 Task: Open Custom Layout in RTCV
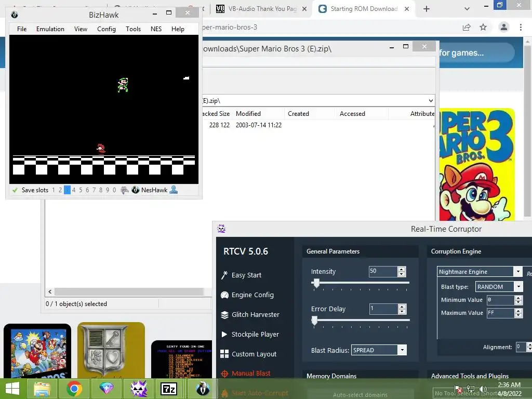point(254,354)
